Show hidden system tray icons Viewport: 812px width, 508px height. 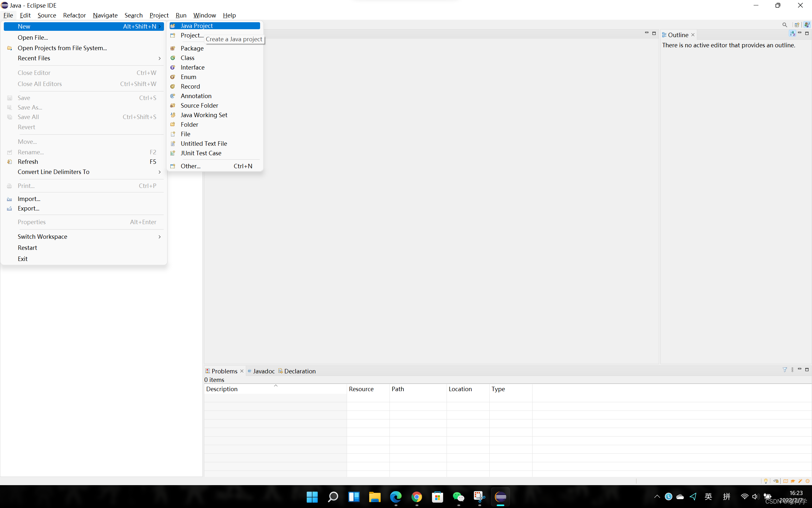coord(657,497)
